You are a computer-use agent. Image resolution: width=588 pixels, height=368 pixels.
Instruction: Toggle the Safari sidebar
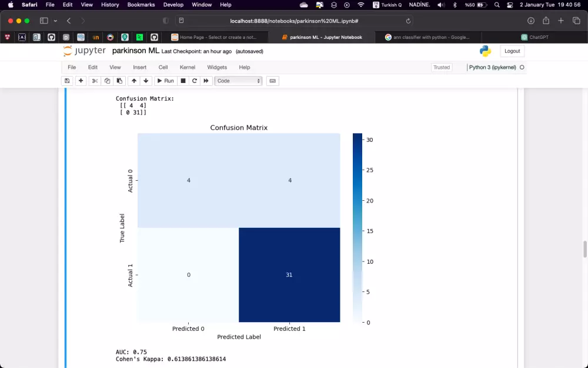click(x=44, y=21)
